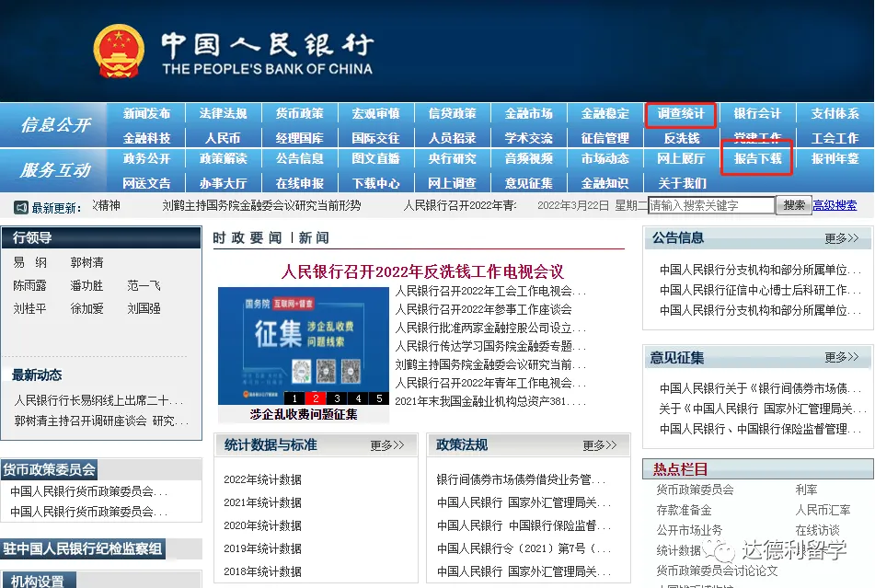
Task: Switch to slide 4 of news carousel
Action: click(358, 398)
